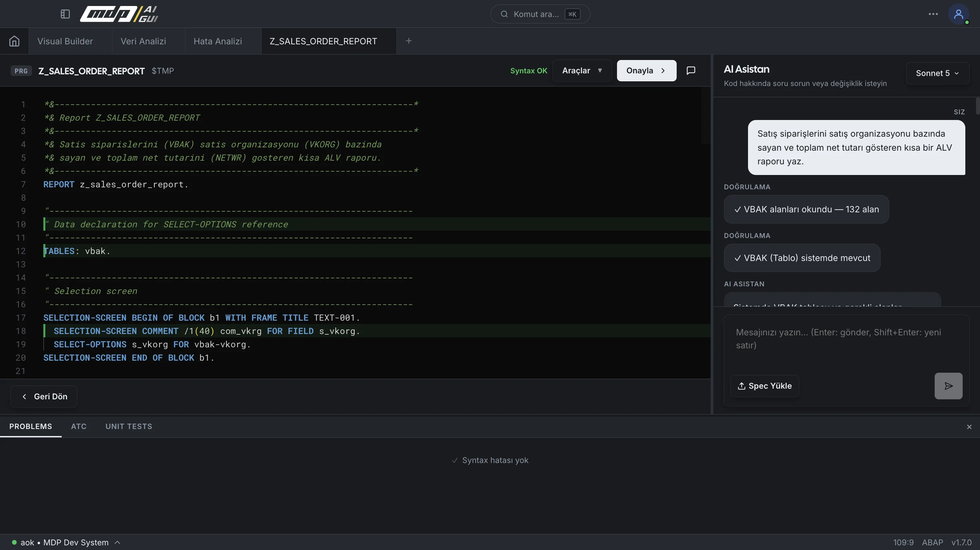Image resolution: width=980 pixels, height=550 pixels.
Task: Click the VBAK alanları okundu validation chip
Action: [806, 209]
